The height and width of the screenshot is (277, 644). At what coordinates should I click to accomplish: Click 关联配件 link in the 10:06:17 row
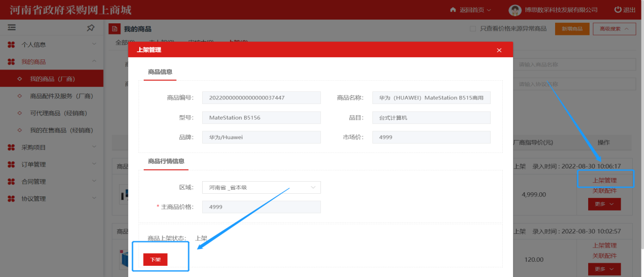(x=604, y=191)
